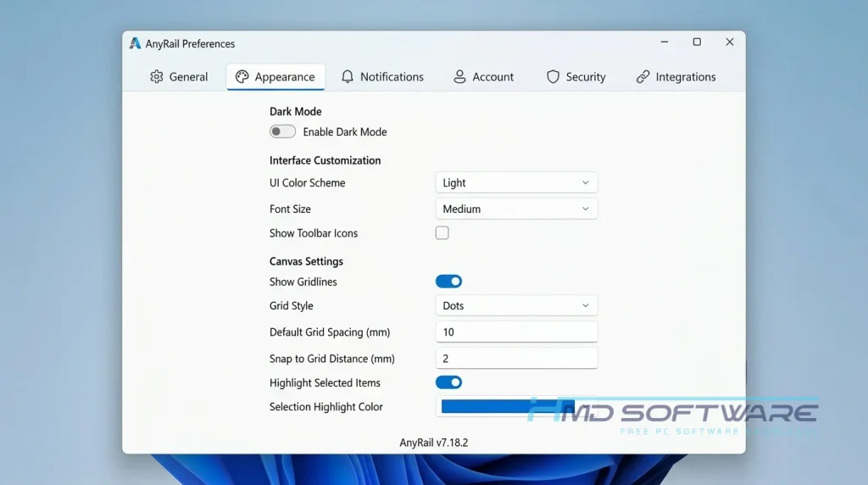This screenshot has width=868, height=485.
Task: Click the shield icon on Security tab
Action: pyautogui.click(x=553, y=77)
